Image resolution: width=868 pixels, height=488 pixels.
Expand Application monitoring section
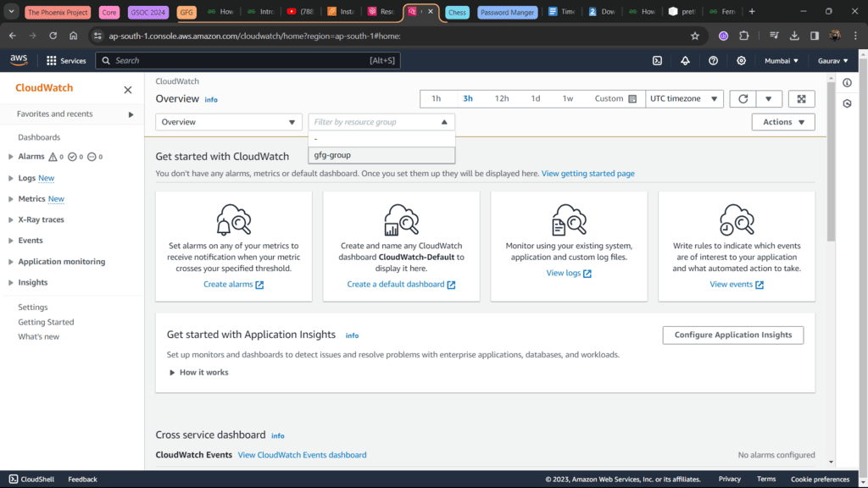10,262
